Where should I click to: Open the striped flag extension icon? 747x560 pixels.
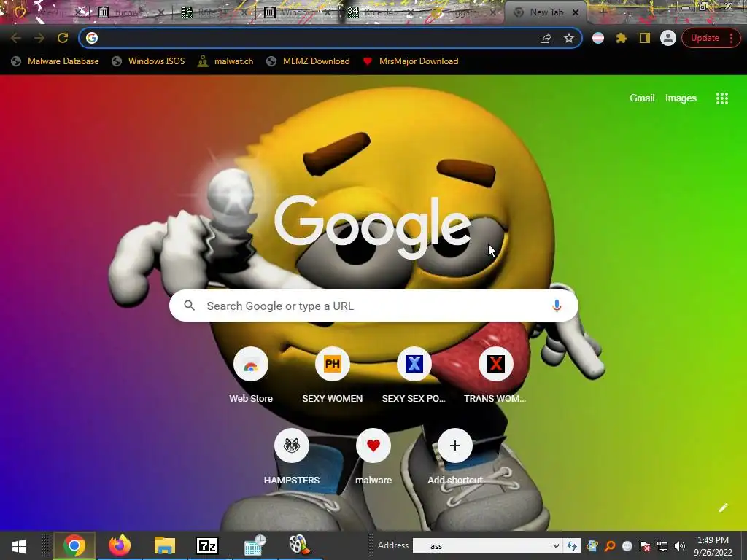[598, 38]
